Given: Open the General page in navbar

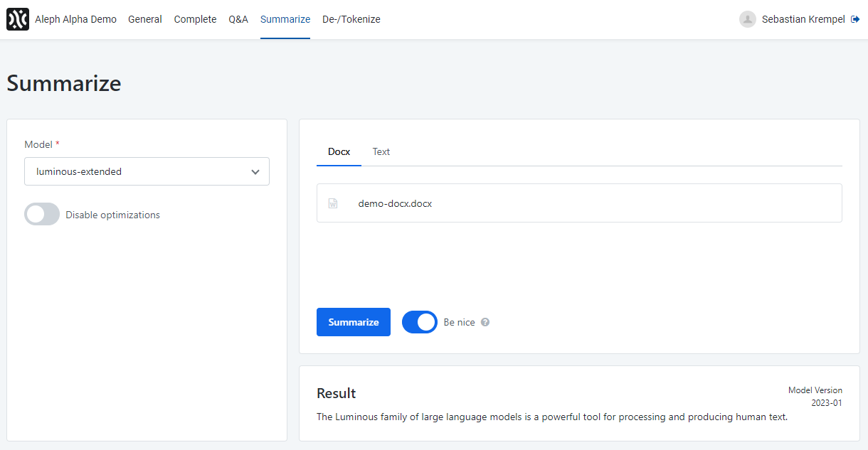Looking at the screenshot, I should tap(145, 19).
